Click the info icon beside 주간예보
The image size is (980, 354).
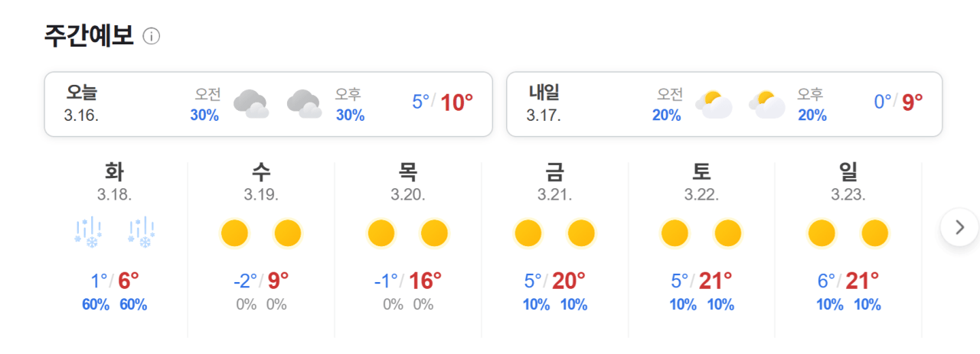tap(152, 36)
